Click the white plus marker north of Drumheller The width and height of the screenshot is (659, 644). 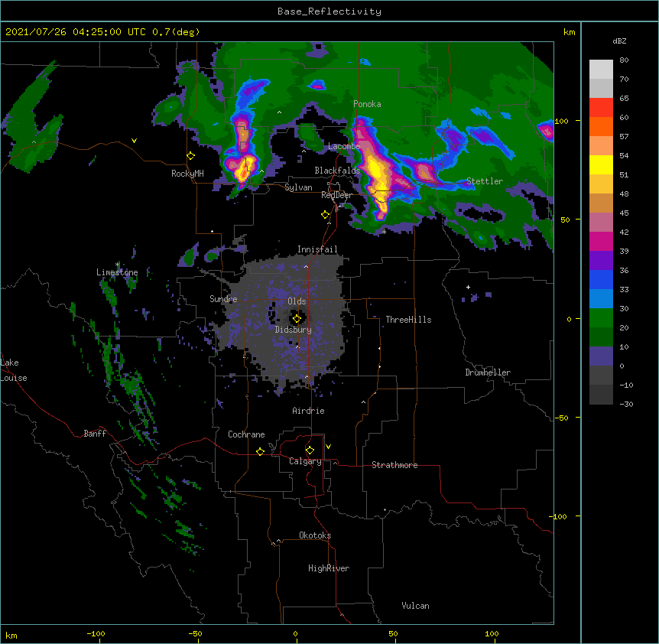point(468,287)
